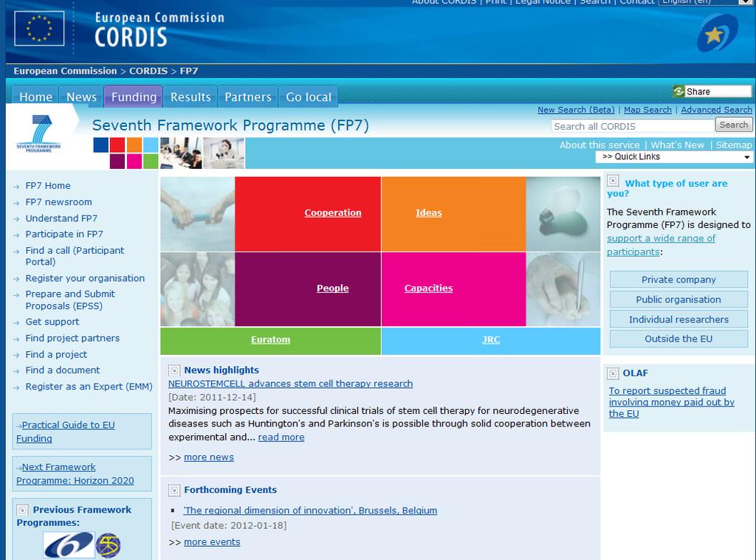Viewport: 756px width, 560px height.
Task: Open Prepare and Submit Proposals (EPSS)
Action: click(x=70, y=300)
